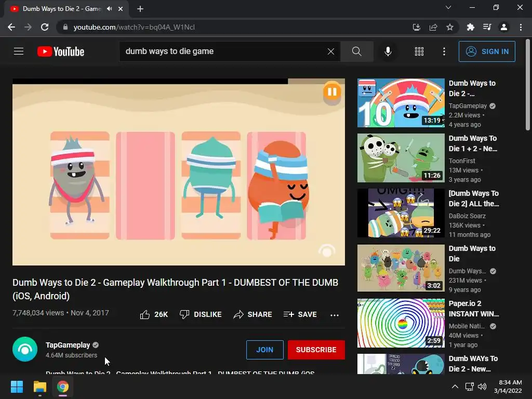Bookmark this page with star icon
Image resolution: width=532 pixels, height=399 pixels.
click(450, 27)
